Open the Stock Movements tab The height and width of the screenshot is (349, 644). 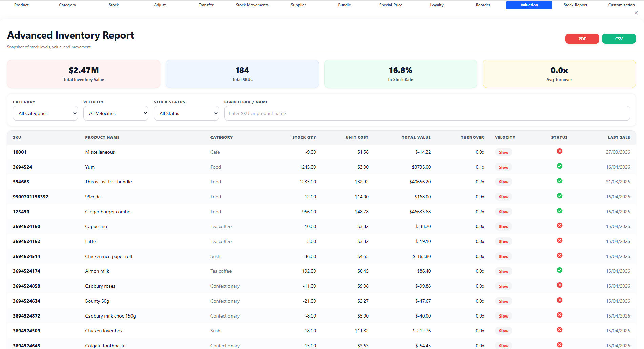point(252,5)
